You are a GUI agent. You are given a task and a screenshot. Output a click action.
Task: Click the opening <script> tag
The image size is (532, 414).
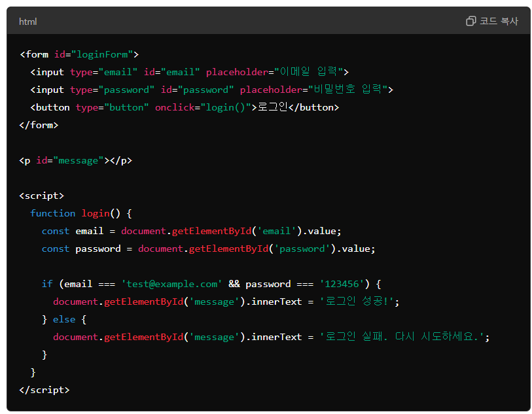point(42,196)
